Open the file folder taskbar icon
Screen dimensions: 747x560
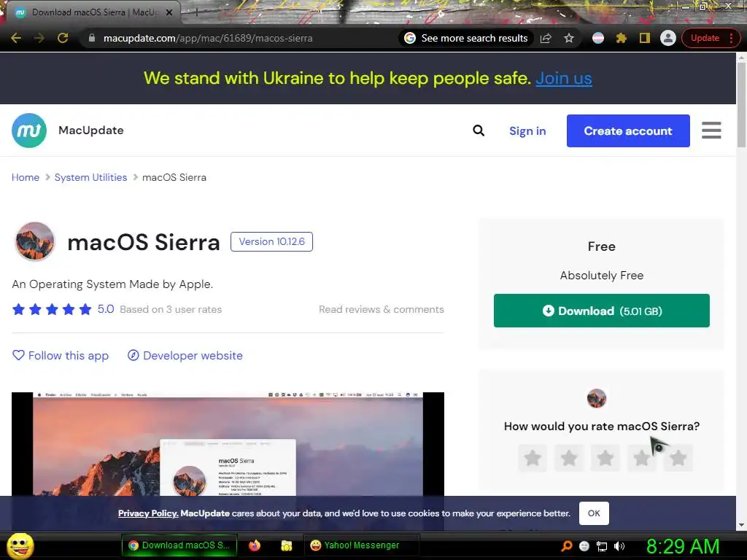pyautogui.click(x=286, y=545)
